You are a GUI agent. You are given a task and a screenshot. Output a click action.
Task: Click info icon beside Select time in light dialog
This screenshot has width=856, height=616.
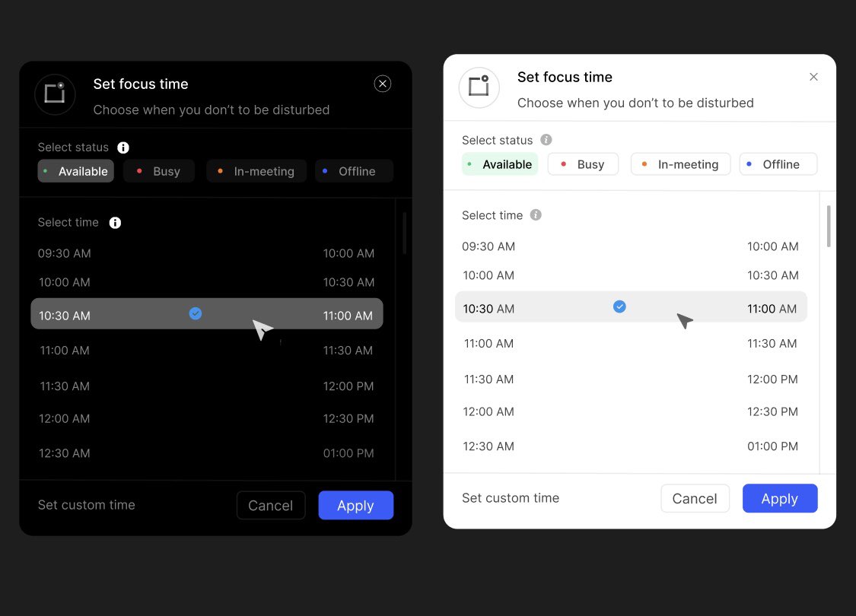pos(536,215)
